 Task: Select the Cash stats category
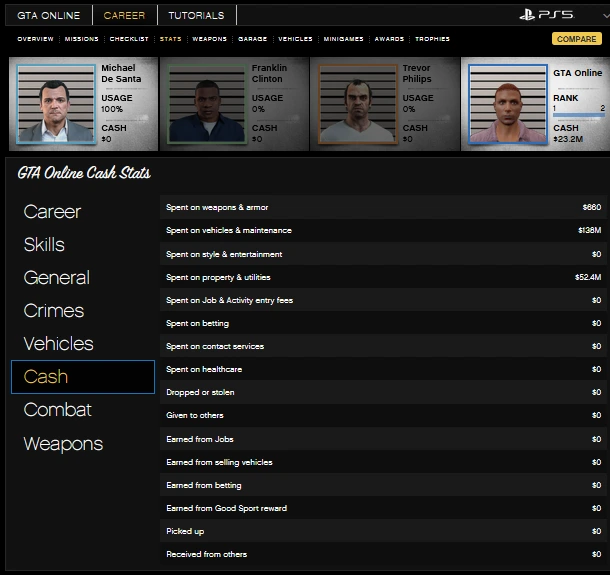(x=83, y=377)
